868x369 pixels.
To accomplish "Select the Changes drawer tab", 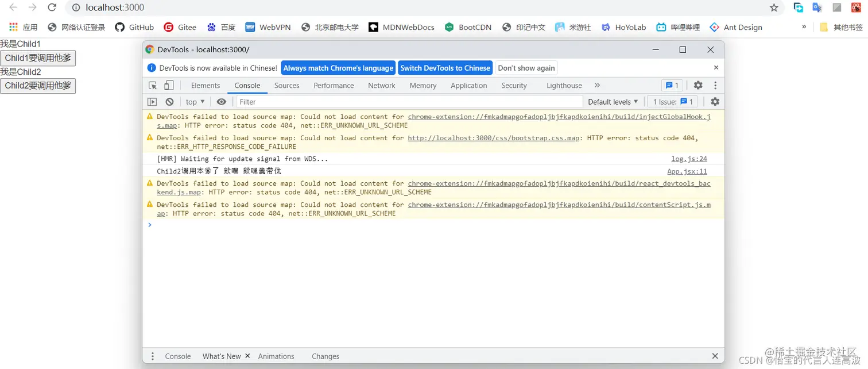I will pos(325,356).
